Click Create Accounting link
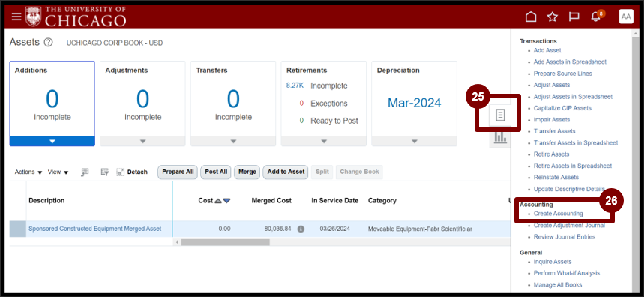644x297 pixels. 559,214
